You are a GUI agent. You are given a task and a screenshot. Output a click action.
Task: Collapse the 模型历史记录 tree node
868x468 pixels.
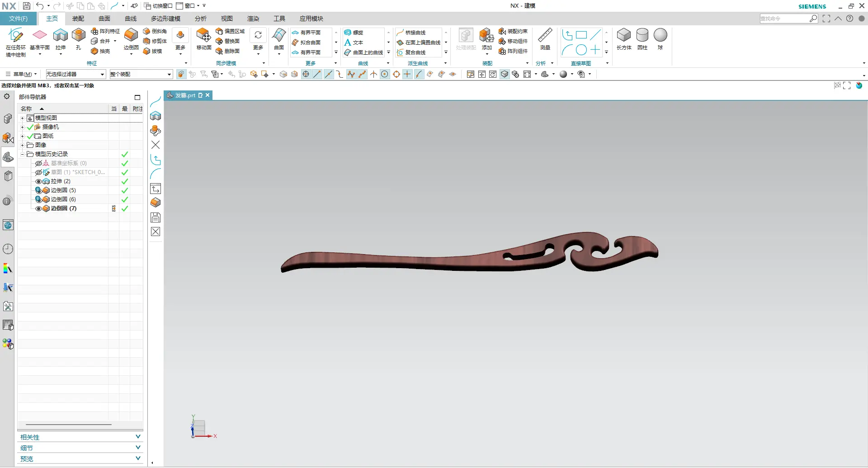pyautogui.click(x=22, y=154)
